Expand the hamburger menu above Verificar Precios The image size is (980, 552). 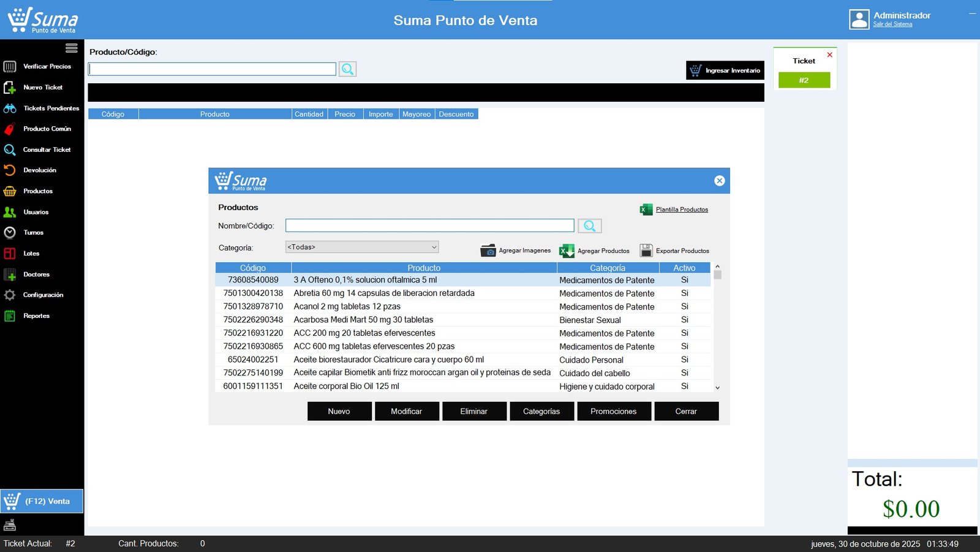pos(72,48)
